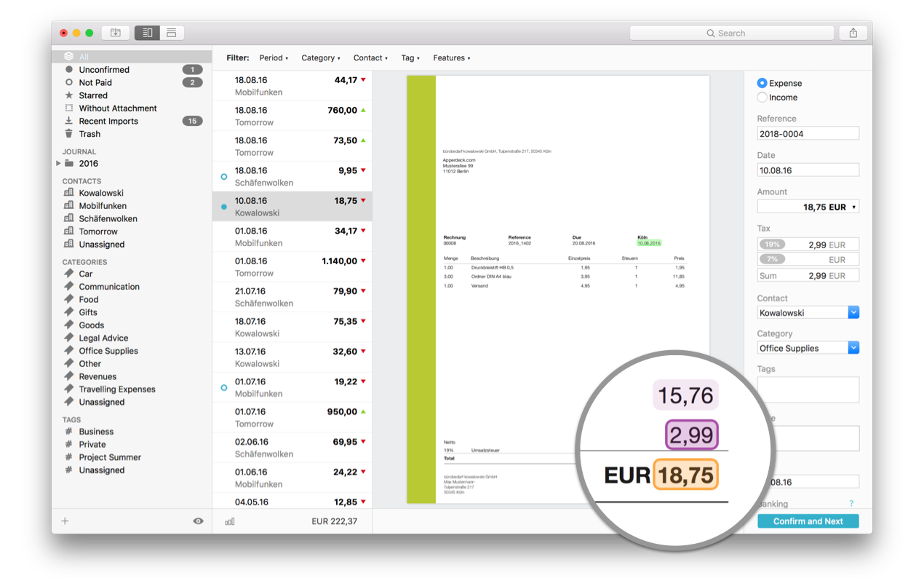Click the Reference field 2018-0004
The width and height of the screenshot is (924, 578).
coord(808,134)
